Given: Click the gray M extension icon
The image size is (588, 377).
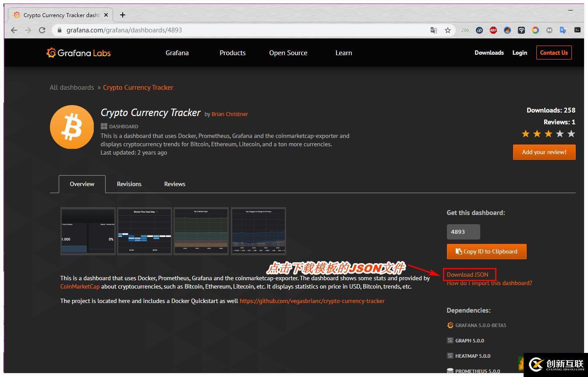Looking at the screenshot, I should tap(549, 30).
